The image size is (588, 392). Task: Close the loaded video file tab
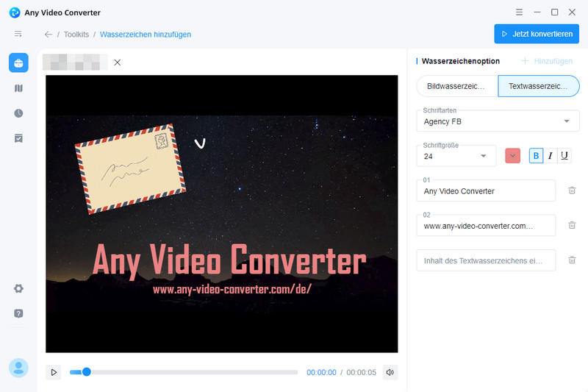click(x=118, y=63)
